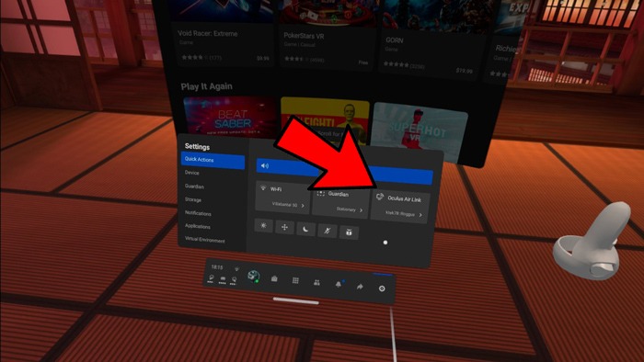The height and width of the screenshot is (362, 644).
Task: Click the bug report icon
Action: [349, 232]
